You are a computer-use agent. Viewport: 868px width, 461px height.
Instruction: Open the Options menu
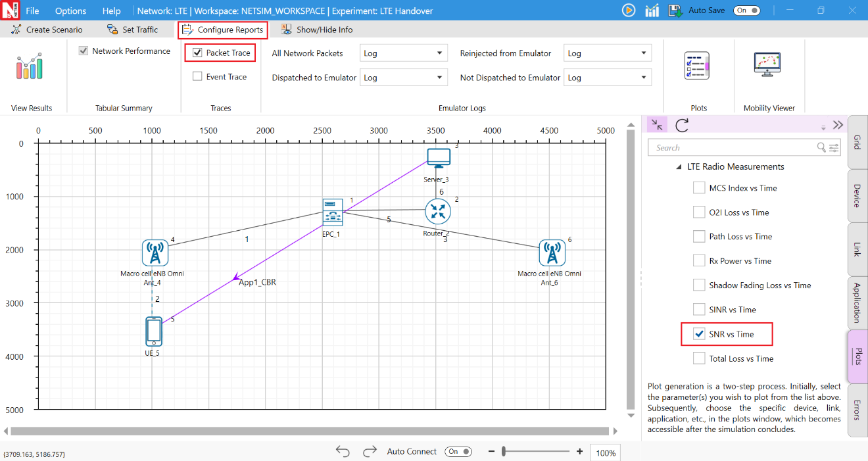click(70, 11)
